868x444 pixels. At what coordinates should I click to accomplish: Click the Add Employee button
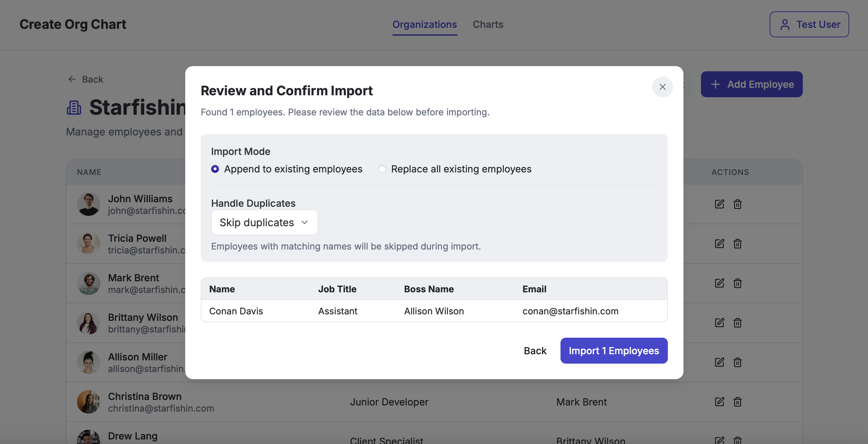pyautogui.click(x=752, y=84)
